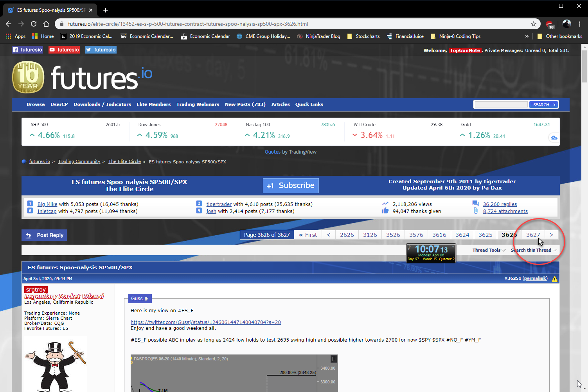Open Big Mike's profile link

[x=47, y=204]
